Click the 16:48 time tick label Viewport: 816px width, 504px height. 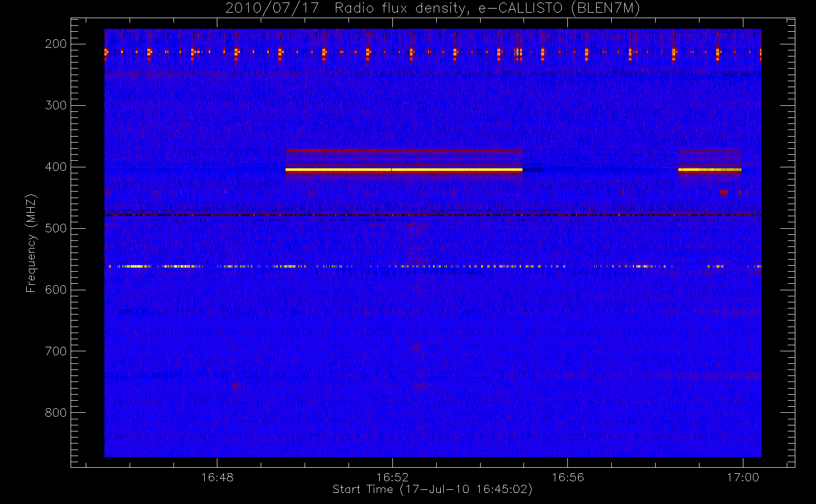[217, 477]
